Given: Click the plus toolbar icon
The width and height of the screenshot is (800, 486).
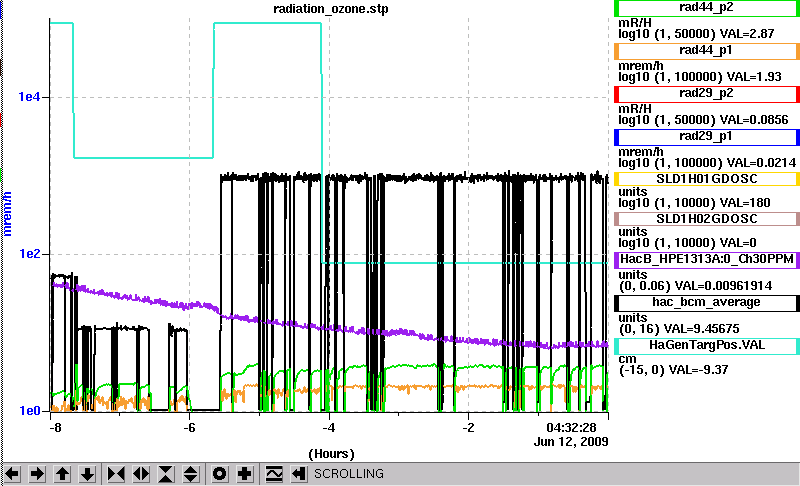Looking at the screenshot, I should point(245,474).
